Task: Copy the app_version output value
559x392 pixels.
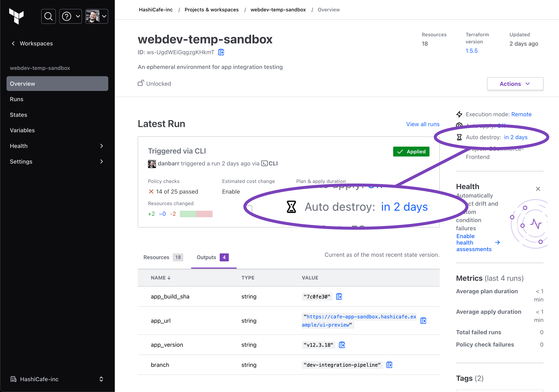Action: [x=342, y=344]
